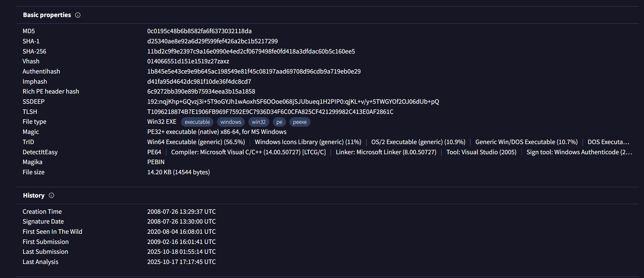Select the 'windows' file type tag

tap(231, 122)
